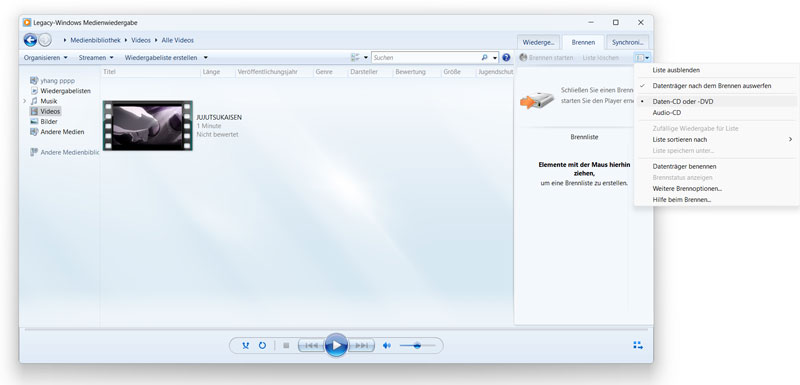Select the JUJUTSUKAISEN video thumbnail
Viewport: 800px width, 385px height.
(147, 125)
